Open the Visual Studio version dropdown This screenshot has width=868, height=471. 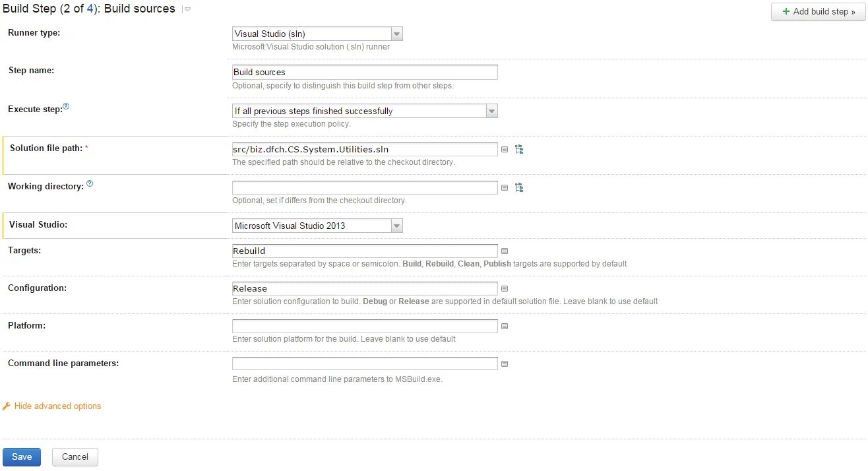[317, 226]
